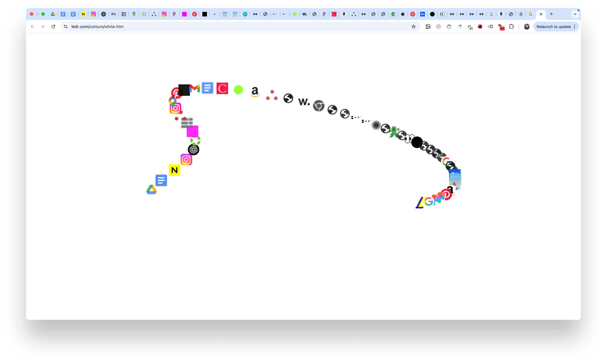Select the lime green dot tab
The image size is (607, 364).
click(295, 14)
